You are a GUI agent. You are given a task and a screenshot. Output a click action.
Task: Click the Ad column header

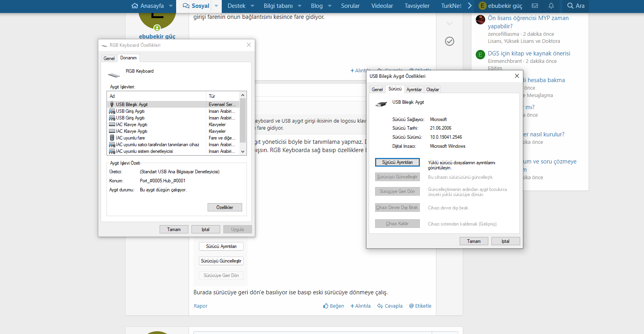pos(156,96)
